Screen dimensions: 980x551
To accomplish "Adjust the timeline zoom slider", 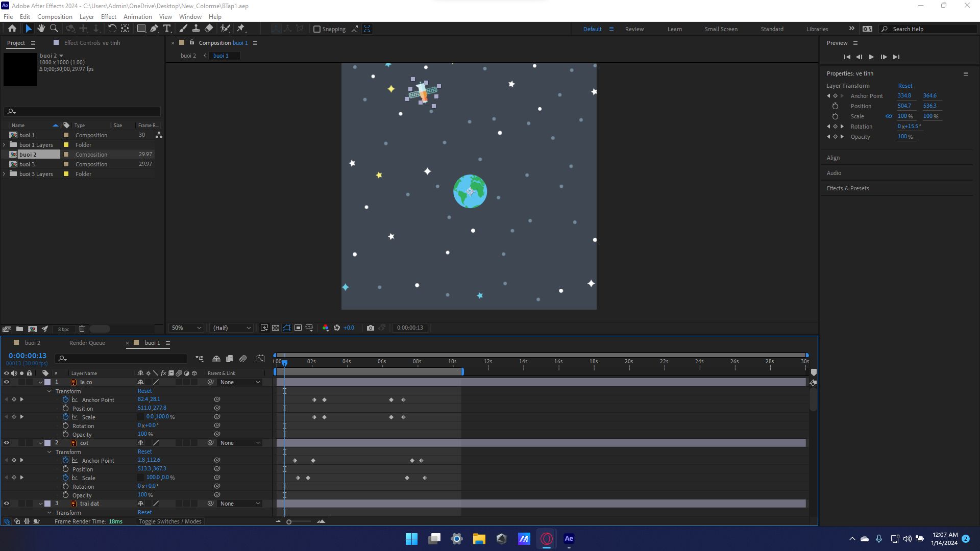I will [x=289, y=521].
